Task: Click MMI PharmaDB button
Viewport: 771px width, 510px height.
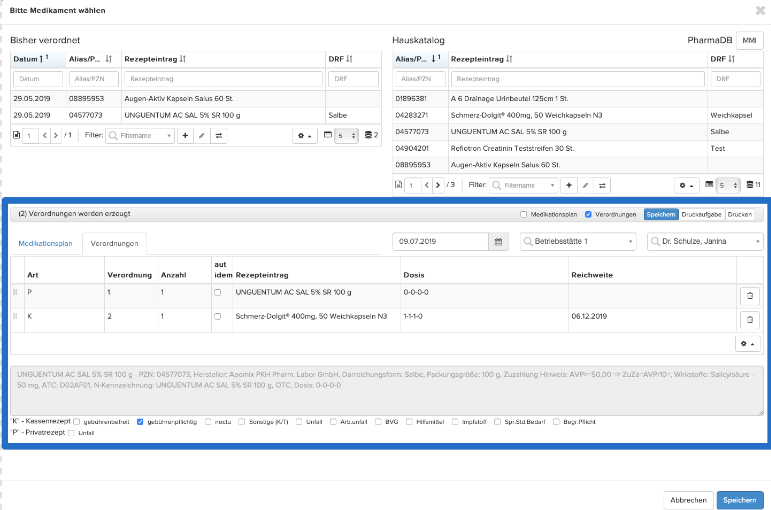Action: click(x=749, y=40)
